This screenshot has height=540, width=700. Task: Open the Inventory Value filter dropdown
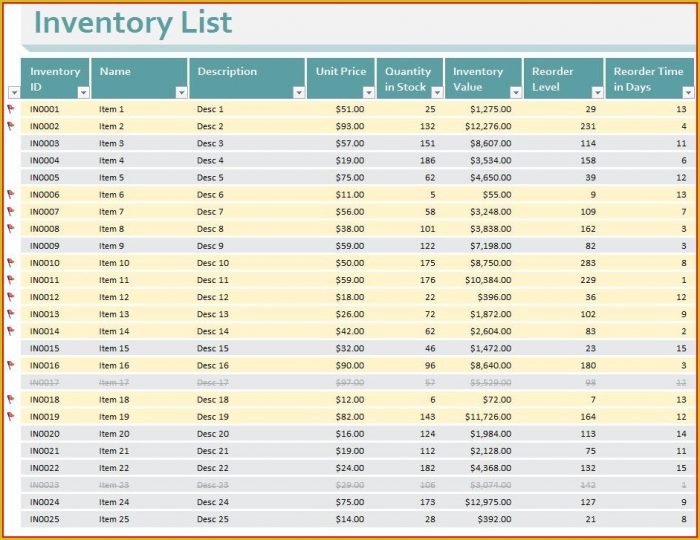[516, 92]
